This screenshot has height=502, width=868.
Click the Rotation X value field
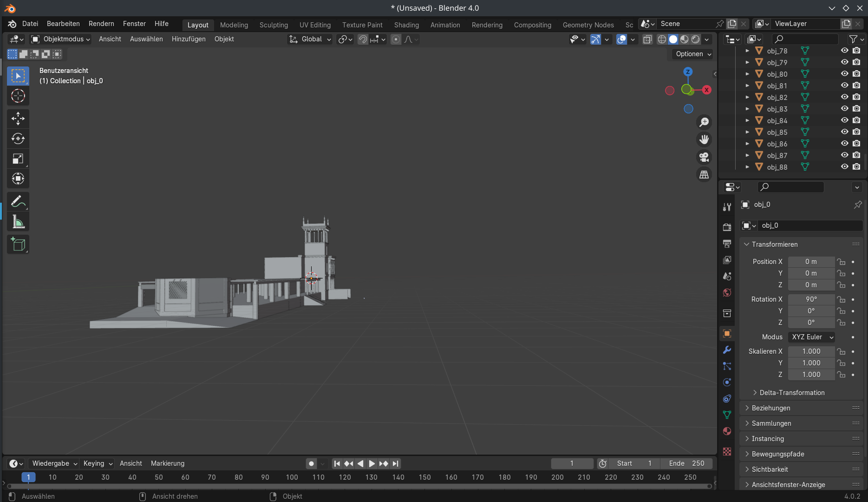tap(811, 299)
